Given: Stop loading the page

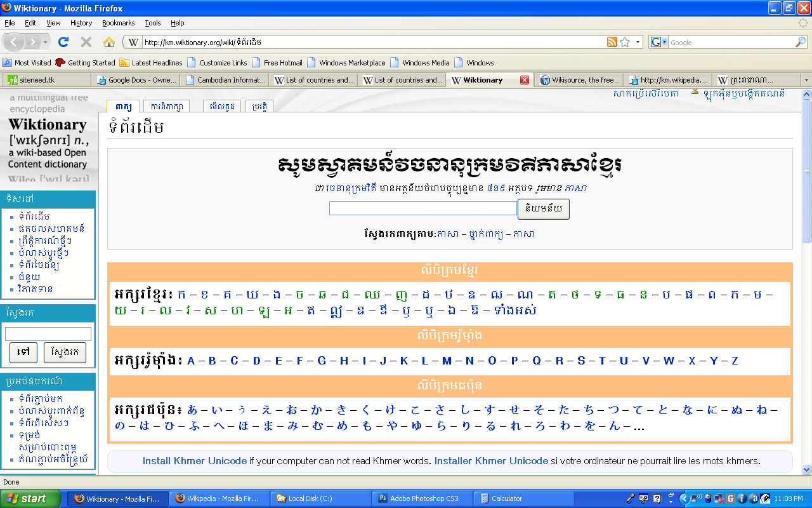Looking at the screenshot, I should click(86, 42).
